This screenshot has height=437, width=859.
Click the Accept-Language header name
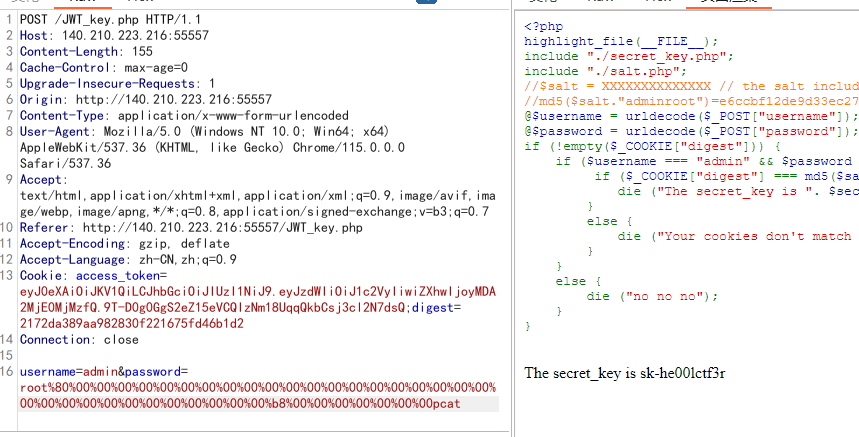pos(72,260)
